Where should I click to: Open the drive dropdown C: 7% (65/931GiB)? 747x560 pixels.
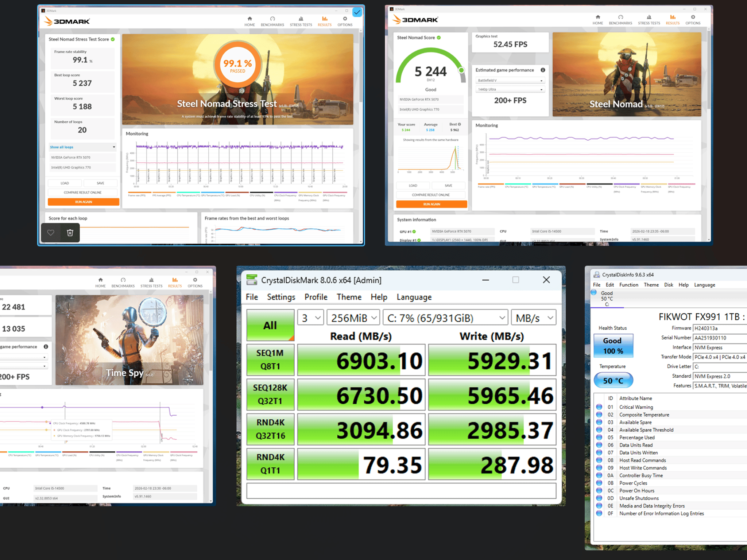[445, 318]
